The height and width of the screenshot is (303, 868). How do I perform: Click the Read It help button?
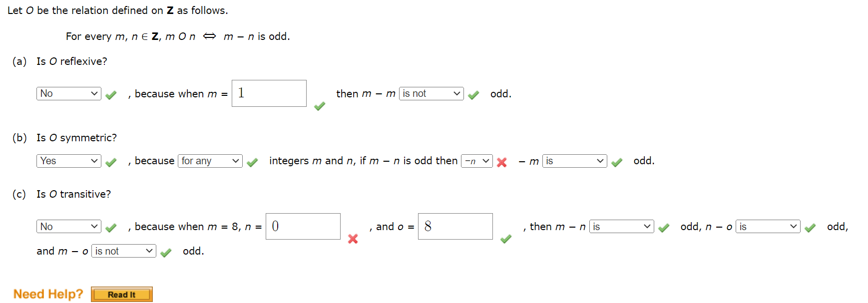point(121,294)
